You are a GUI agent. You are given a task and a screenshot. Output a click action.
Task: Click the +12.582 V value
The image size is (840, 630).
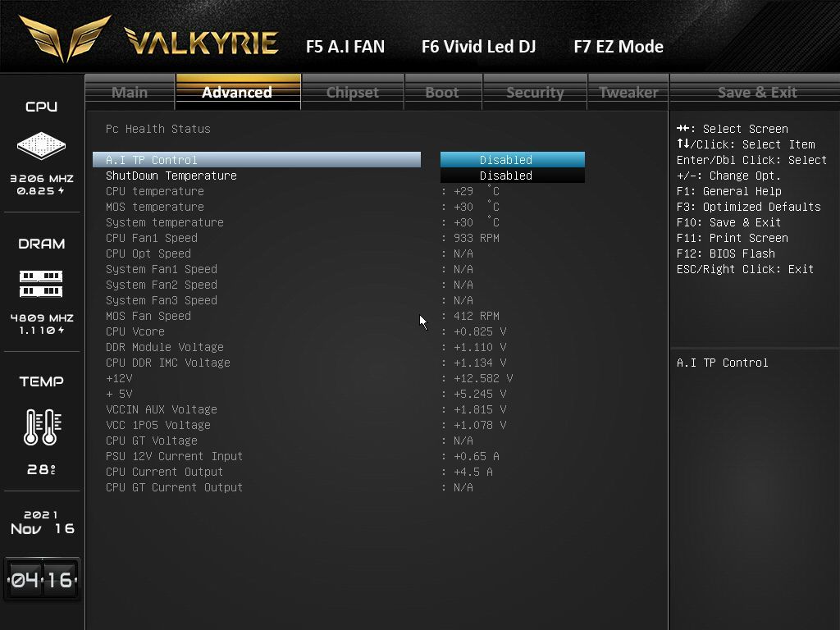pos(482,378)
